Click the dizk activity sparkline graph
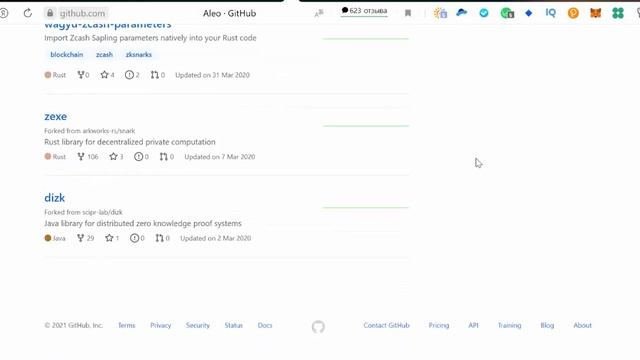The image size is (640, 360). point(366,207)
